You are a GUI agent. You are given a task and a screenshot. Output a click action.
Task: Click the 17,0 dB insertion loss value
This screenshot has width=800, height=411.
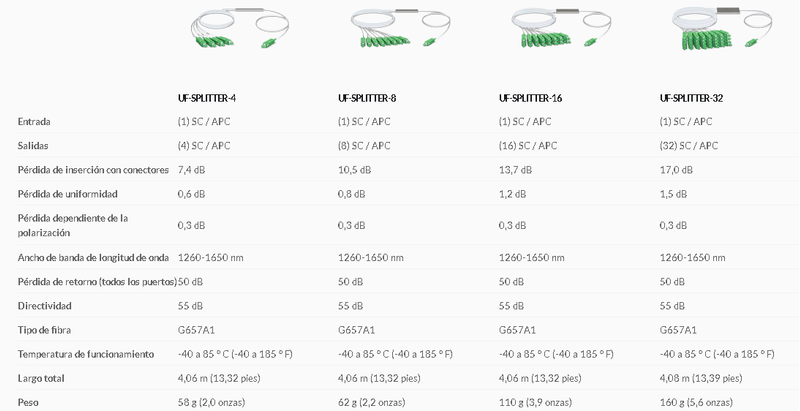coord(677,170)
